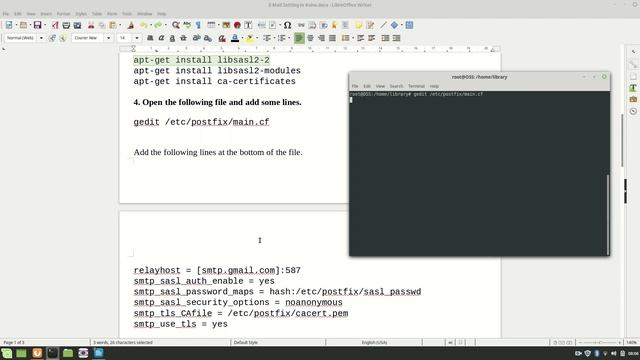Image resolution: width=640 pixels, height=360 pixels.
Task: Open Find & Replace
Action: 176,25
